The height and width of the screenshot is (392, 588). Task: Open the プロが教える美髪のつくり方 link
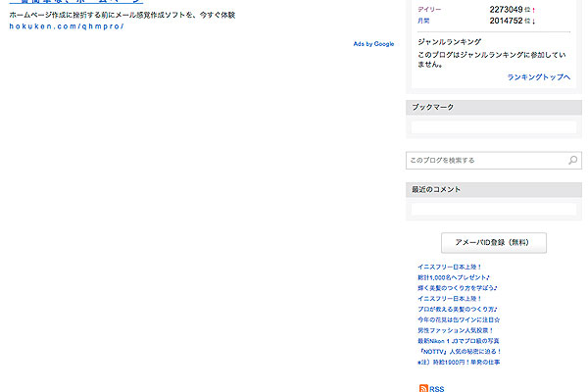point(458,309)
